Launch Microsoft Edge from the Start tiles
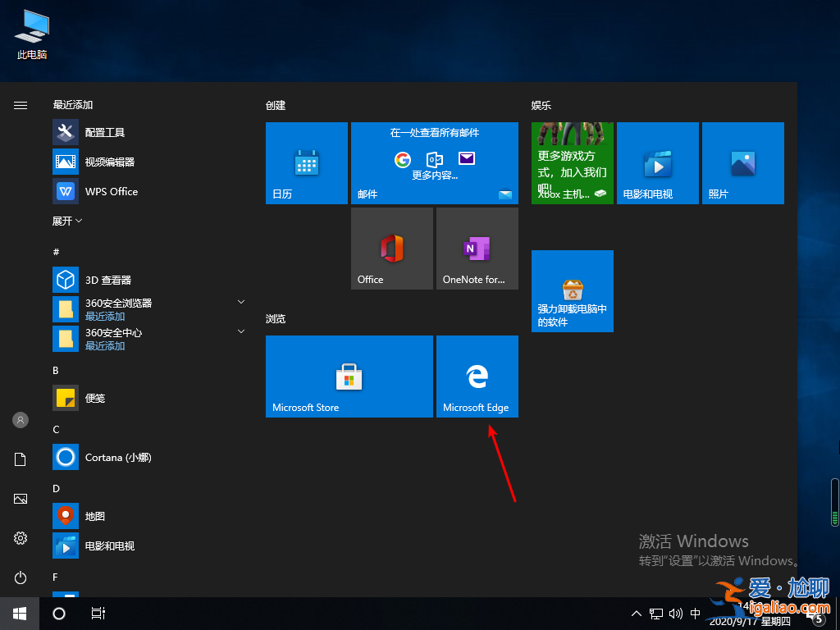Screen dimensions: 840x630 pyautogui.click(x=477, y=377)
